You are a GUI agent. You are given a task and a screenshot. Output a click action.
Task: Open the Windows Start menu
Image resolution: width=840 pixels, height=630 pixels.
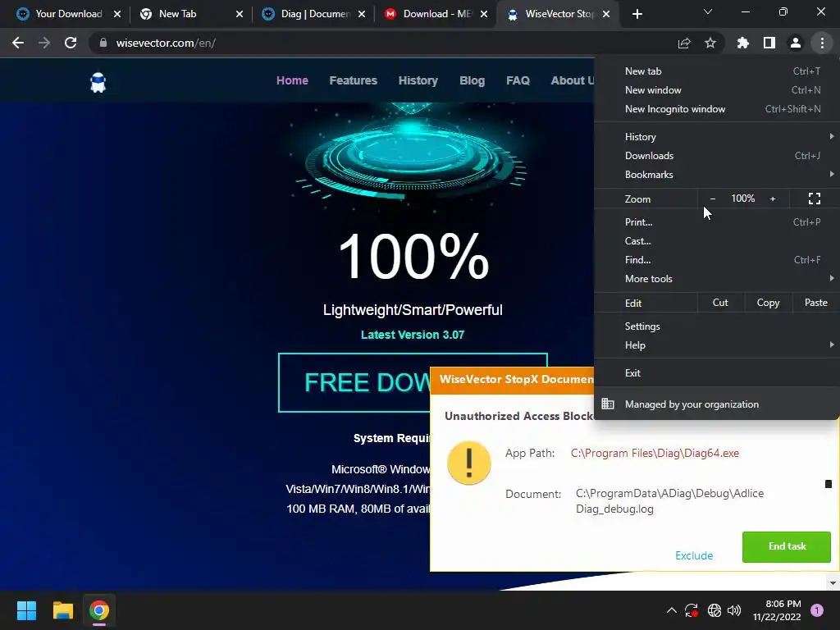(x=26, y=610)
